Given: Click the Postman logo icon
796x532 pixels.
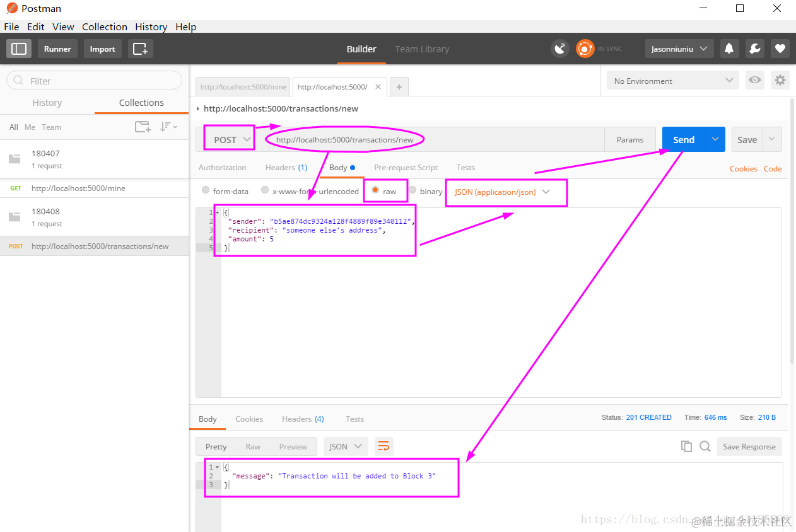Looking at the screenshot, I should pyautogui.click(x=11, y=8).
